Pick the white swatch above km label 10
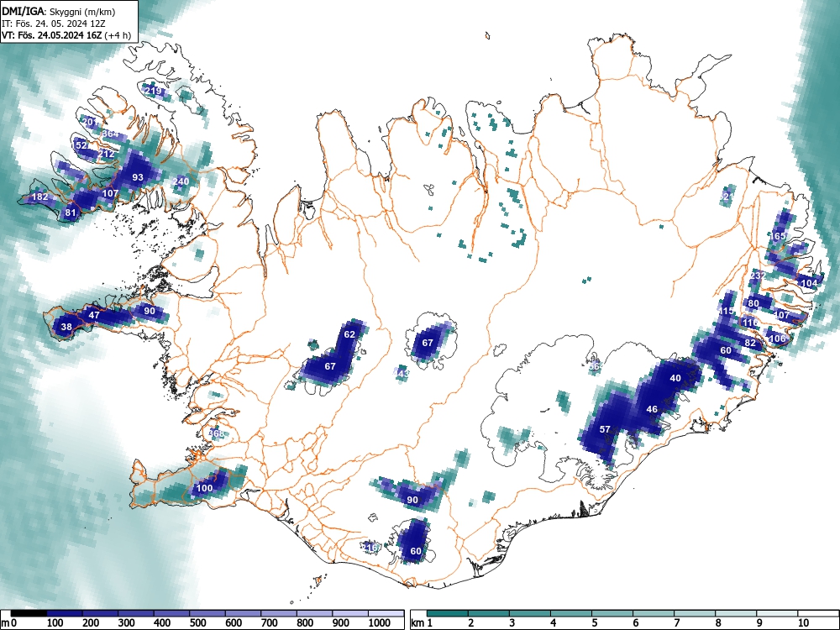840x630 pixels. coord(818,613)
